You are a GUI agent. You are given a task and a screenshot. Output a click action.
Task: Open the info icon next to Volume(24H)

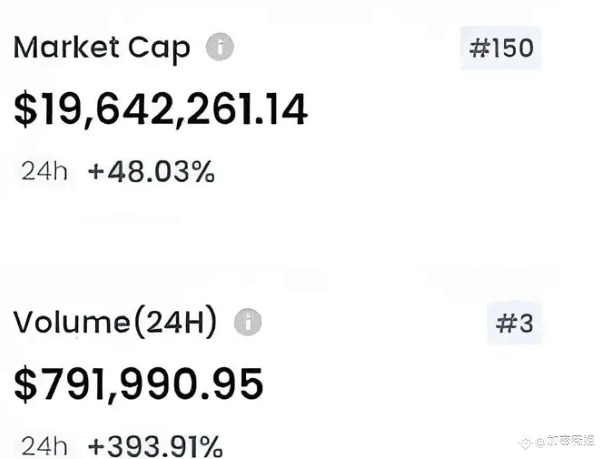coord(248,322)
